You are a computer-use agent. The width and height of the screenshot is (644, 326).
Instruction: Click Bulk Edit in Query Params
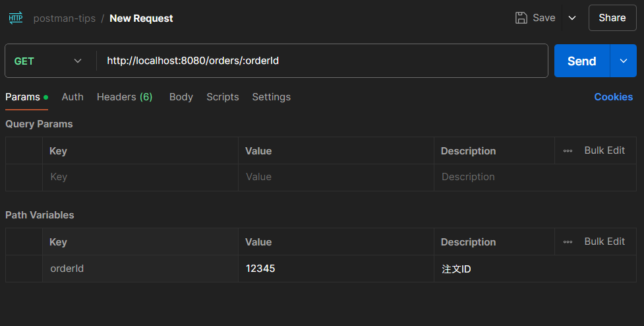(604, 150)
